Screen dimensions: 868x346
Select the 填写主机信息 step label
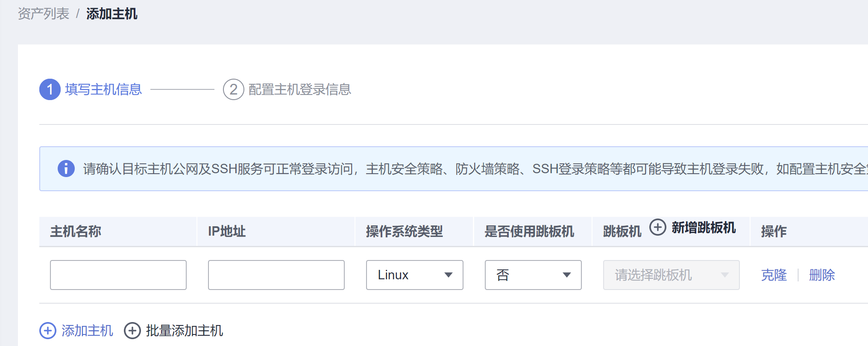[103, 89]
